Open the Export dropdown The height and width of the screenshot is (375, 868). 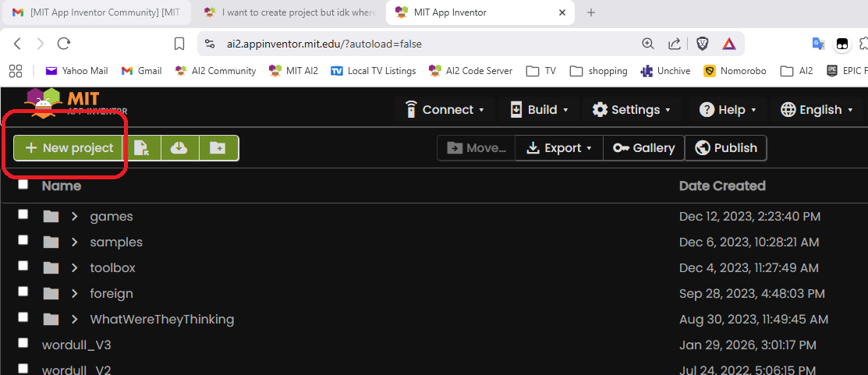[558, 148]
